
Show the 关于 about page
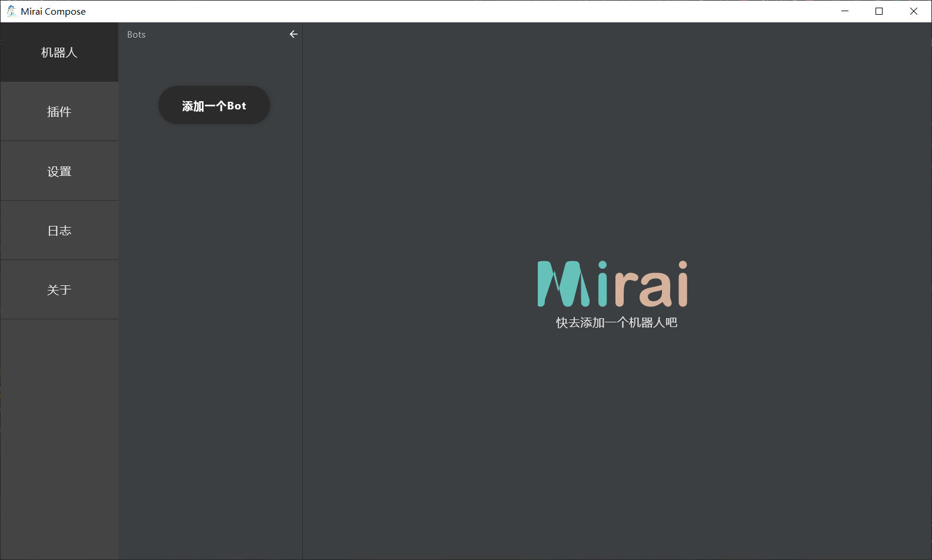[59, 290]
